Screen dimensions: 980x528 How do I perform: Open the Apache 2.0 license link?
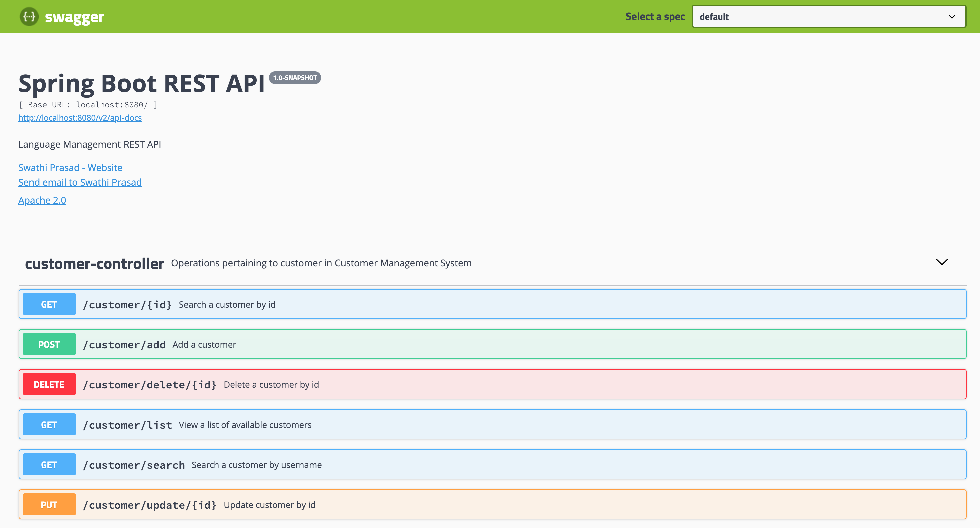(42, 200)
